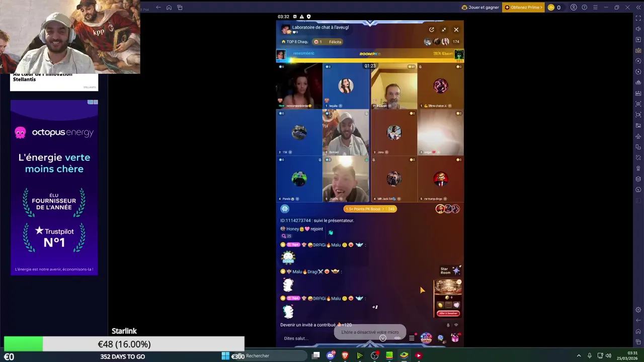Open BlueStacks recent apps icon

point(180,8)
